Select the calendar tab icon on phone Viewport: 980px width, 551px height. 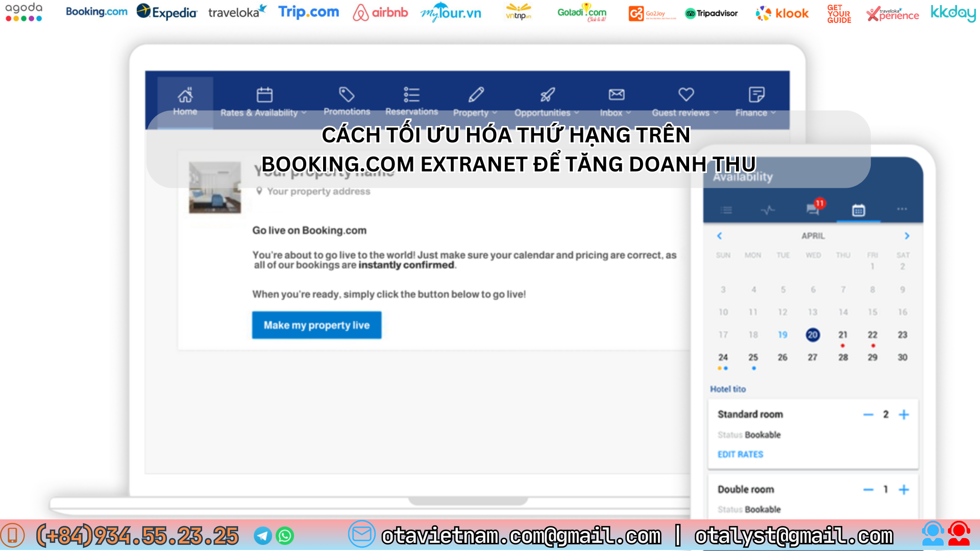[859, 210]
